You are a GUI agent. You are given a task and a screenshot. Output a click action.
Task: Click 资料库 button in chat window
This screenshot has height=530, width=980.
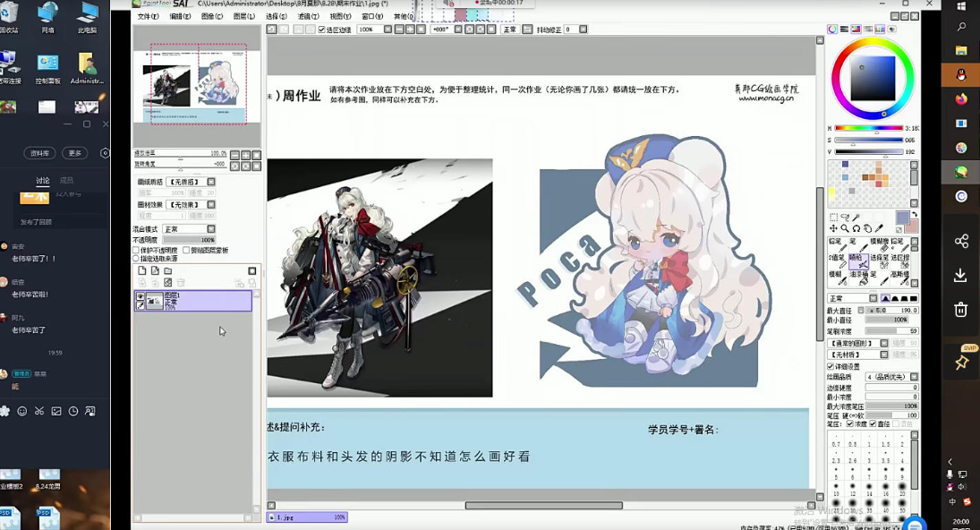point(40,153)
